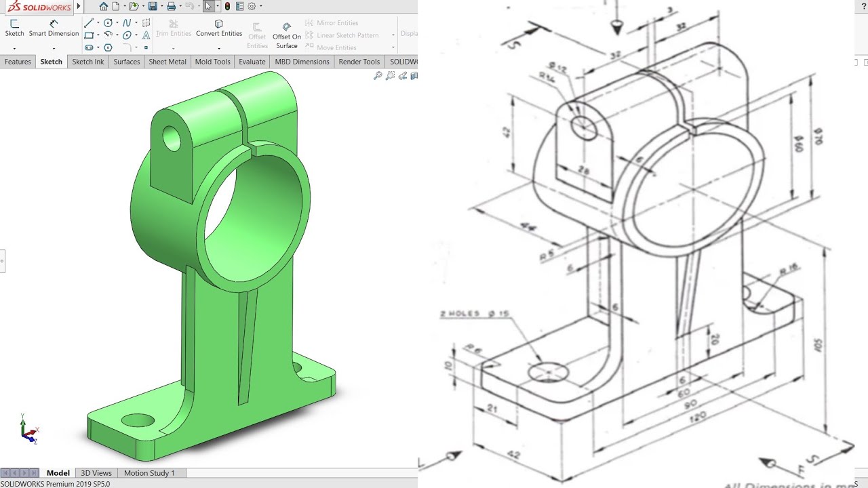Screen dimensions: 868x488
Task: Expand the collapsed left panel handle
Action: (x=2, y=260)
